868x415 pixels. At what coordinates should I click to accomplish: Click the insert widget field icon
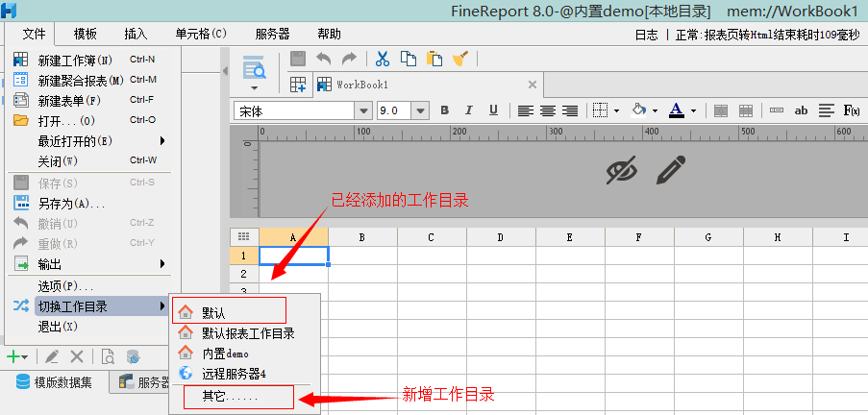click(x=777, y=110)
